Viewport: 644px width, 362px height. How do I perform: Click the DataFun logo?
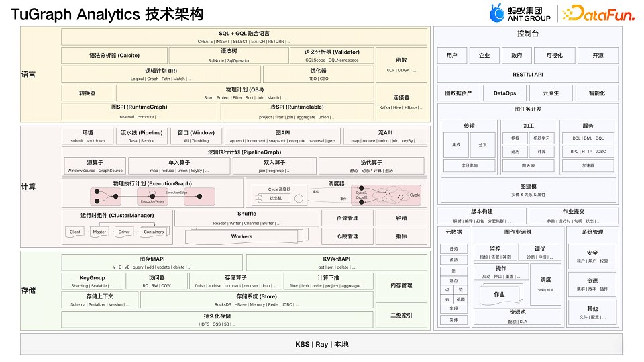(x=598, y=13)
